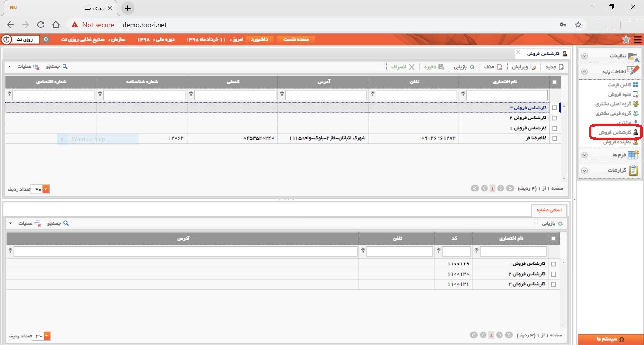Check the کارشناس فروش ۳ row in upper grid
Image resolution: width=644 pixels, height=345 pixels.
pos(555,108)
